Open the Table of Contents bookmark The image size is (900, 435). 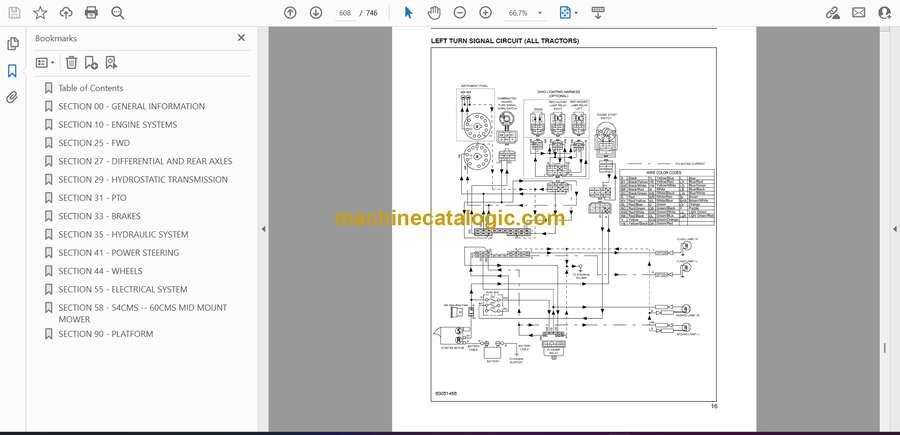point(91,88)
